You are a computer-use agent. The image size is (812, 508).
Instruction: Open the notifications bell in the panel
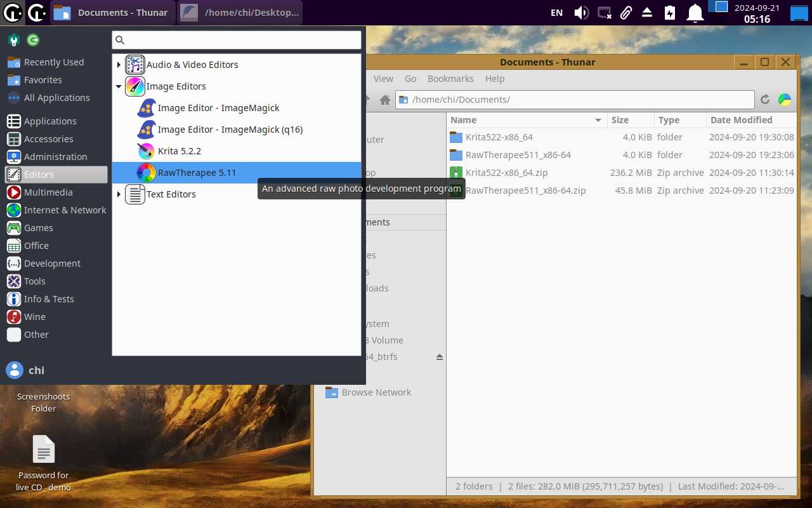pyautogui.click(x=696, y=13)
